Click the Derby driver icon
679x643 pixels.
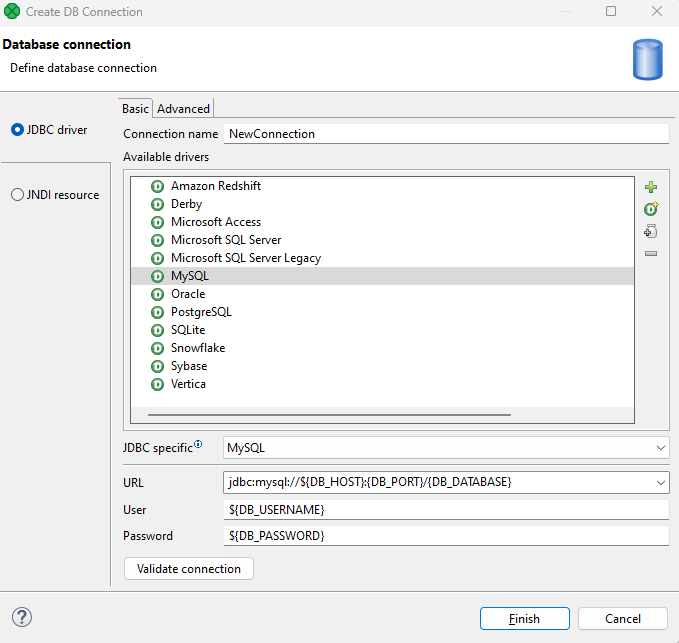(157, 204)
